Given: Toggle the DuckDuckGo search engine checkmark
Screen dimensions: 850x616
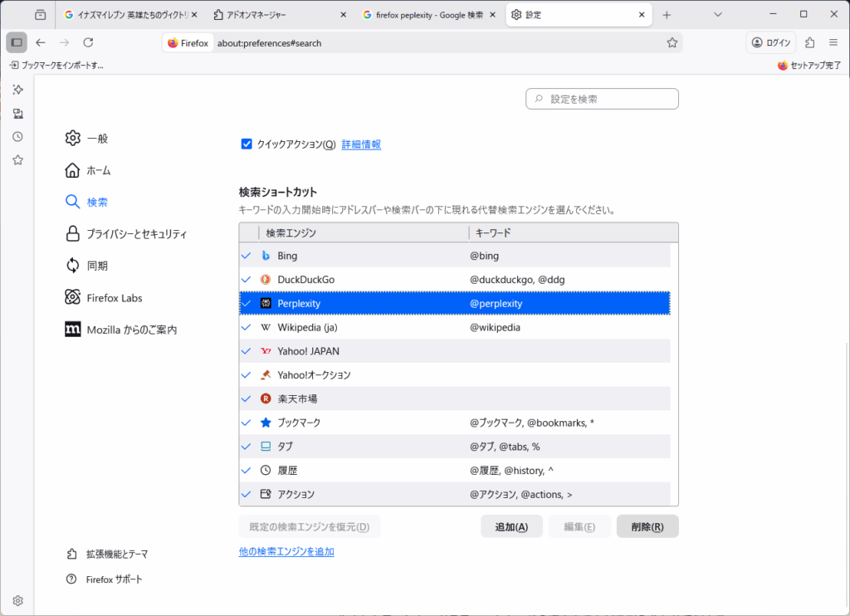Looking at the screenshot, I should [x=247, y=280].
